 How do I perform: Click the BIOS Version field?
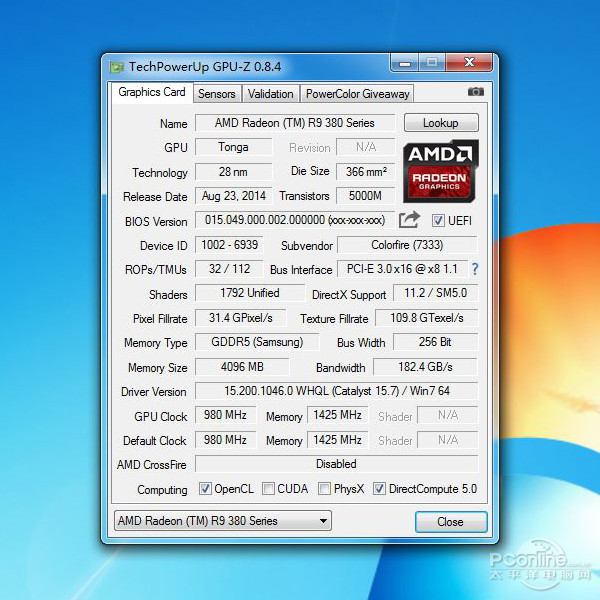(295, 220)
